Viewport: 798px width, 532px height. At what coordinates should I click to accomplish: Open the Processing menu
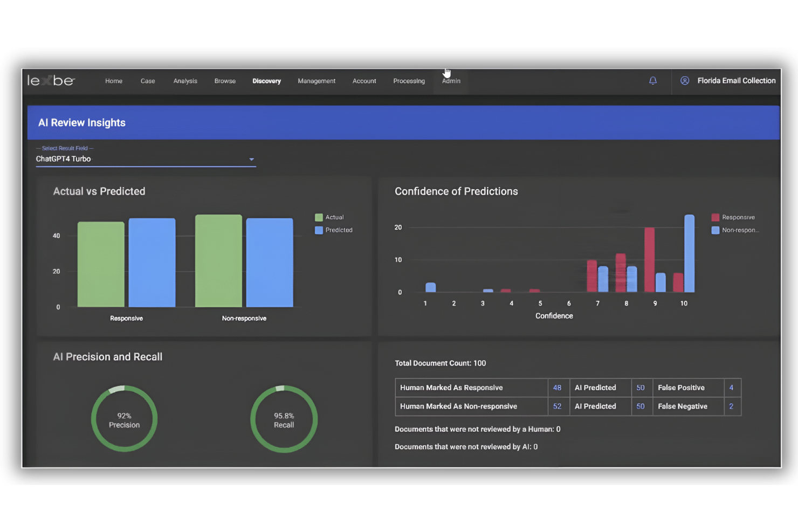click(409, 81)
